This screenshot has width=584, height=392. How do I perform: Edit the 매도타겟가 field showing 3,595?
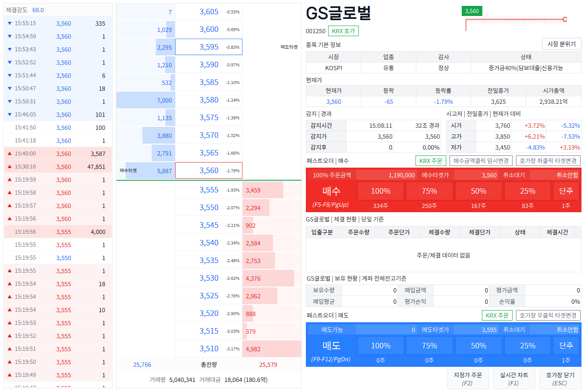[x=476, y=329]
